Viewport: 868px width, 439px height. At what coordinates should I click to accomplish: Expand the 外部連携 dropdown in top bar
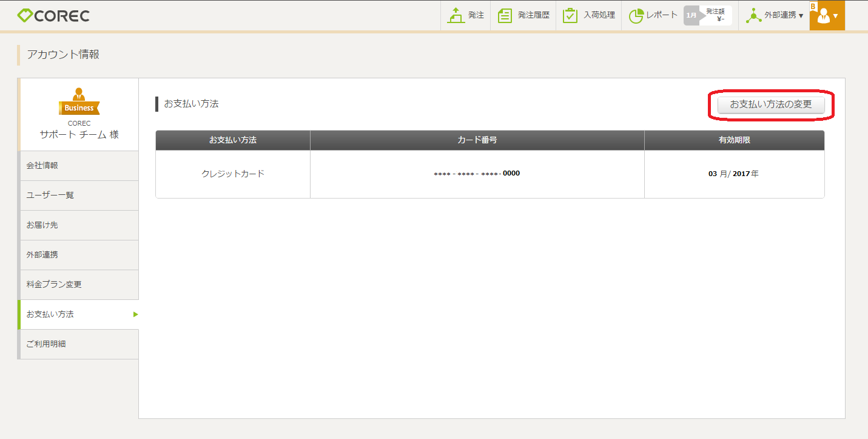click(x=775, y=16)
